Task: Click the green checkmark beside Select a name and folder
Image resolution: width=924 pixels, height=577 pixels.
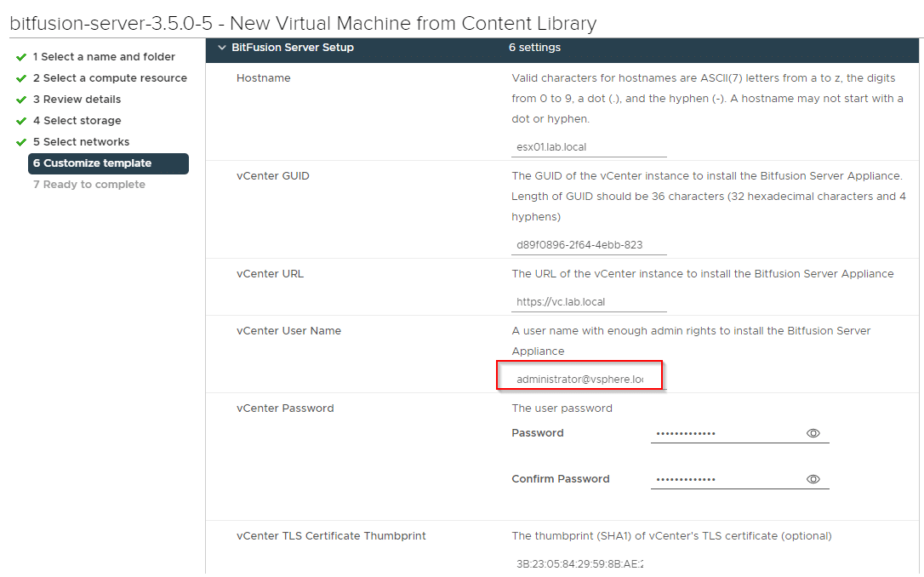Action: (21, 57)
